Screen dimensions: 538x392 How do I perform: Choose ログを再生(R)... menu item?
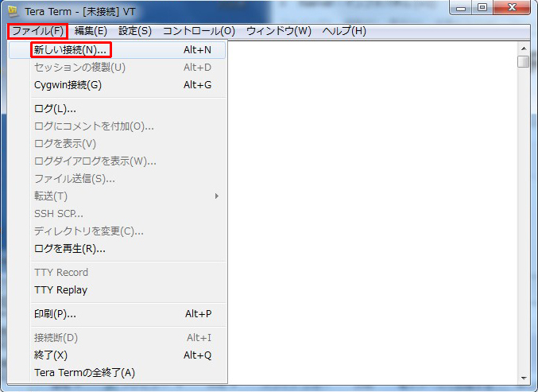[70, 249]
